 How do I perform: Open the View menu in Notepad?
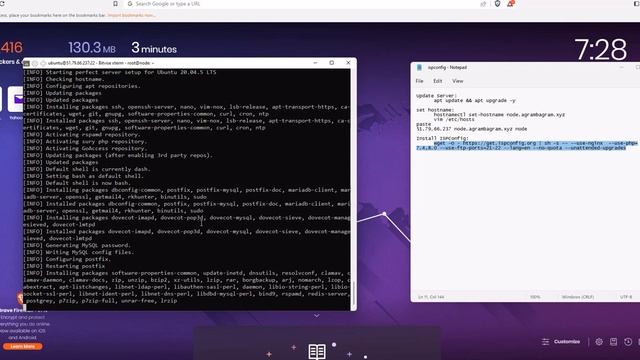tap(458, 81)
